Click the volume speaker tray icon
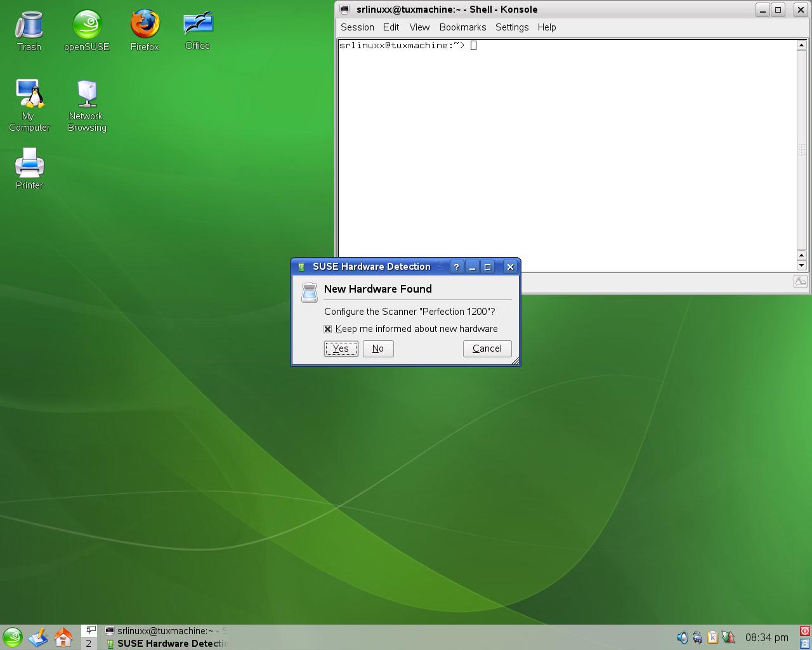 click(x=683, y=637)
